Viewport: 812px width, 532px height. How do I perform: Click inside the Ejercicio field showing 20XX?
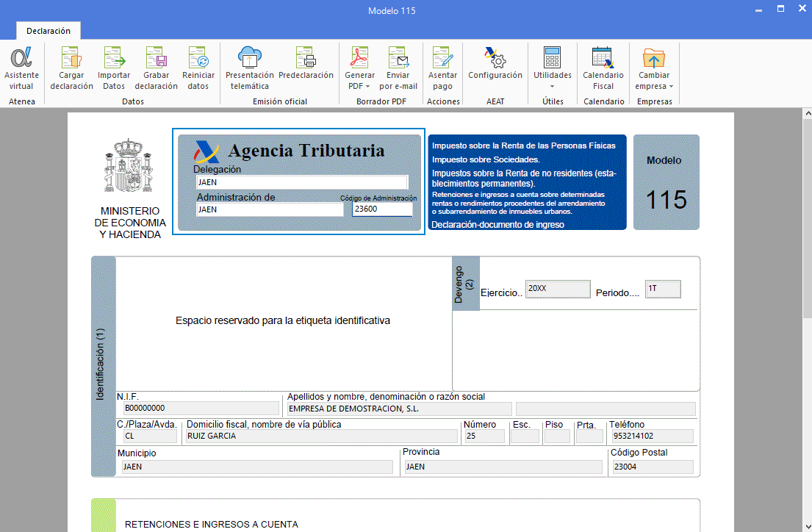coord(556,289)
